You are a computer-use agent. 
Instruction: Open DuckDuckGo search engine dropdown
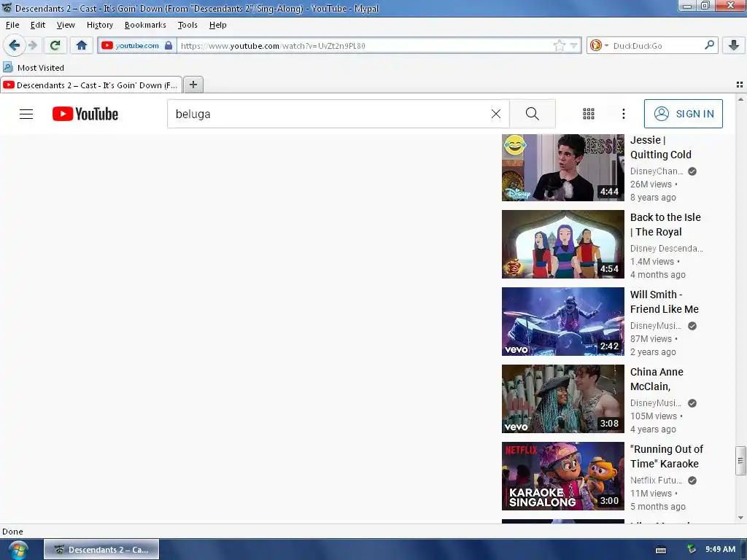(x=599, y=46)
